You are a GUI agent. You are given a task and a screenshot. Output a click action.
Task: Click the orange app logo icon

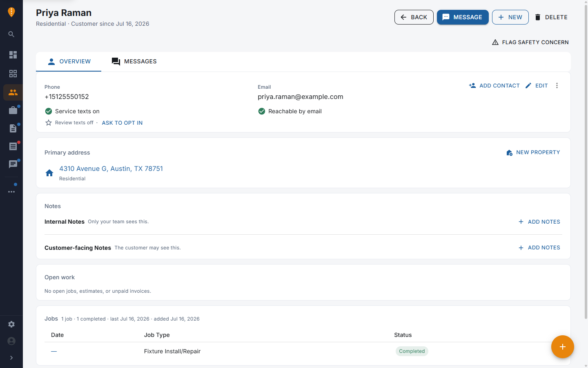(11, 12)
